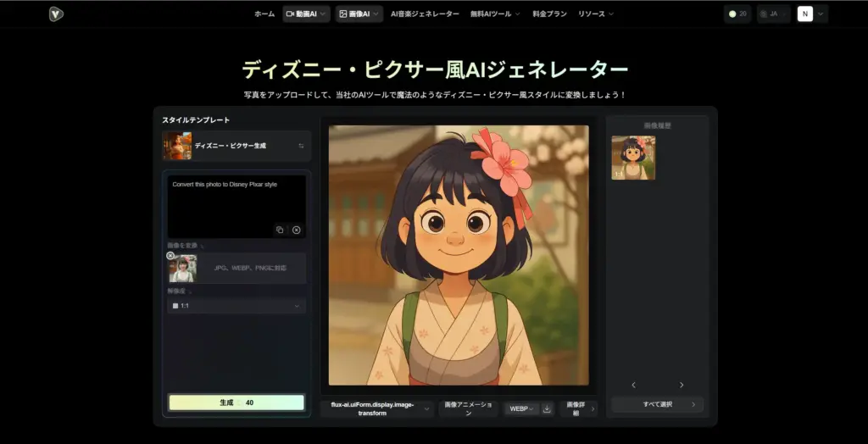Download the generated image via the download icon
This screenshot has height=444, width=868.
pyautogui.click(x=547, y=408)
